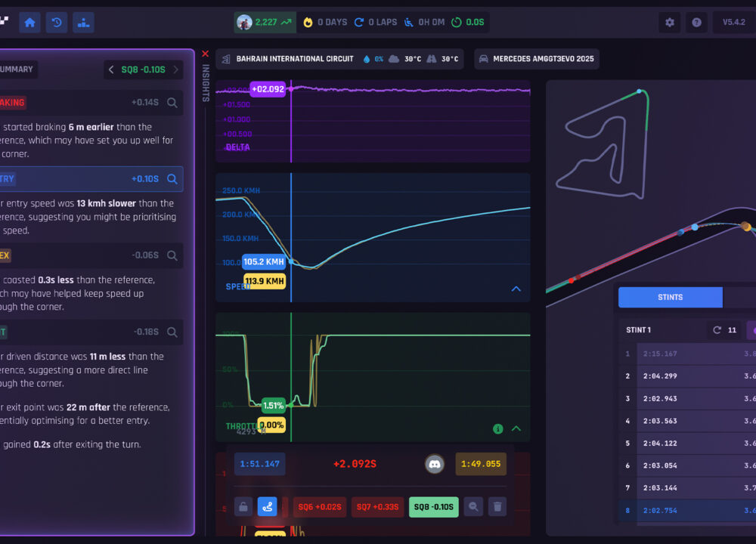The image size is (756, 544).
Task: Click the analytics chart icon in top toolbar
Action: (x=83, y=22)
